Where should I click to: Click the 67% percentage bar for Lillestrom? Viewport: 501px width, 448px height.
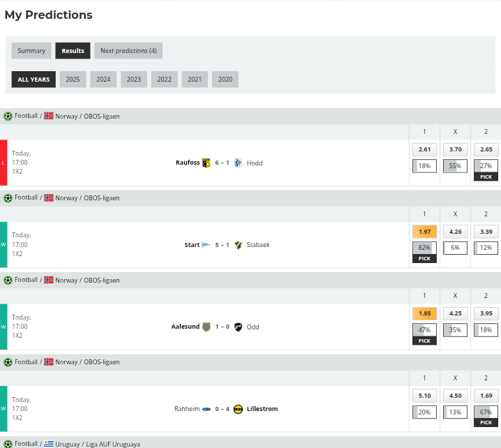486,412
